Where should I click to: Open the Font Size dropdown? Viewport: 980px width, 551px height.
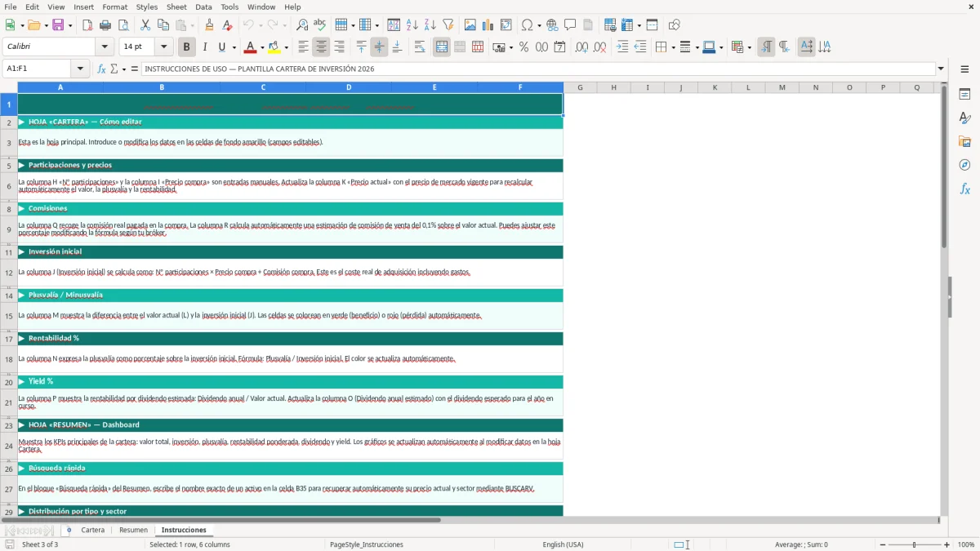[x=163, y=47]
